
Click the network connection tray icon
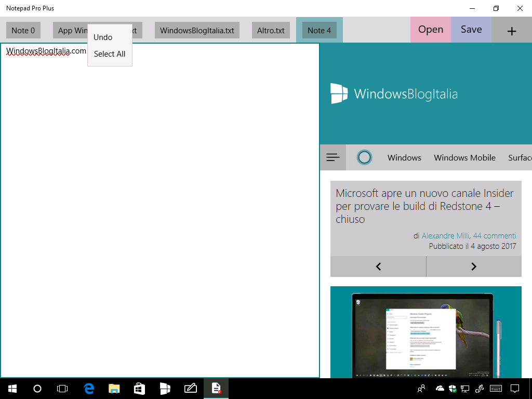point(465,389)
